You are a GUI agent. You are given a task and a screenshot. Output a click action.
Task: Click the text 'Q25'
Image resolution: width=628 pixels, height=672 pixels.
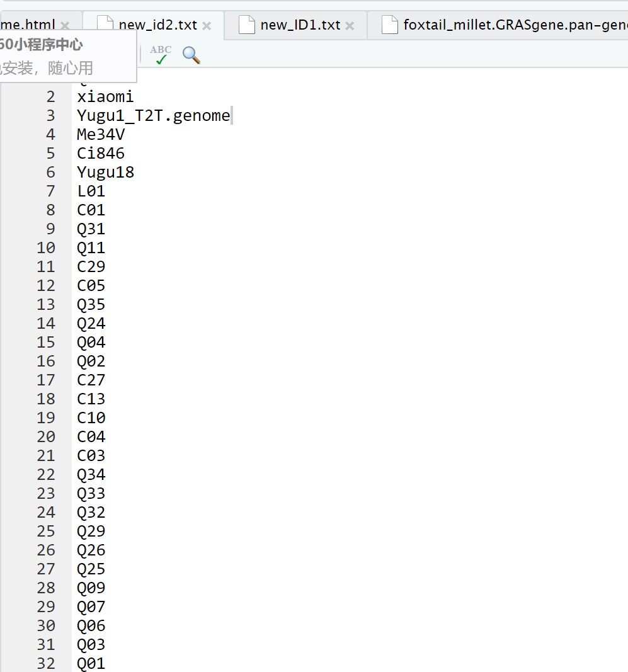(x=91, y=569)
